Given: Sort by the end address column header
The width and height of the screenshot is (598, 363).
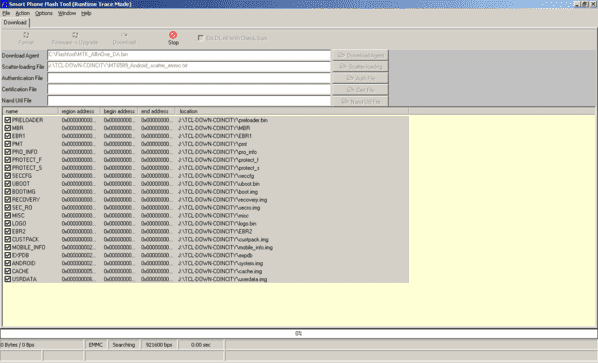Looking at the screenshot, I should (156, 111).
